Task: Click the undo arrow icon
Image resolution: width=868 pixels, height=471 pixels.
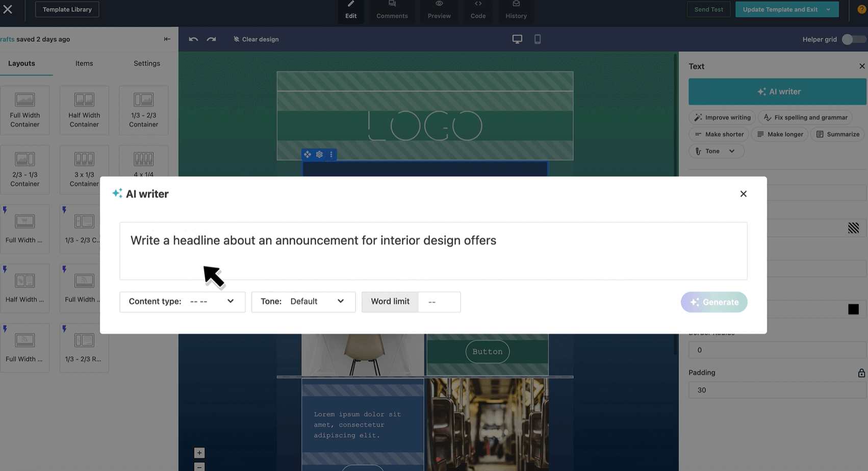Action: pos(193,39)
